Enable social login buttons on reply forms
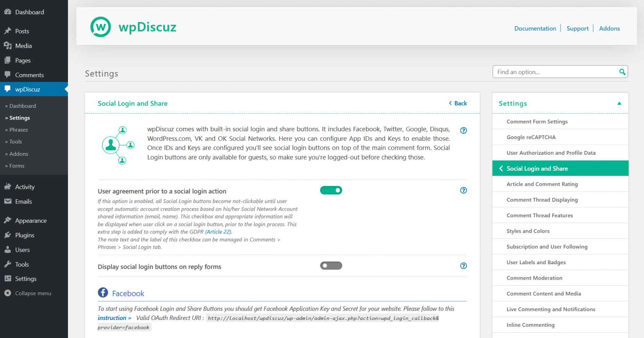Viewport: 644px width, 338px height. pyautogui.click(x=331, y=265)
